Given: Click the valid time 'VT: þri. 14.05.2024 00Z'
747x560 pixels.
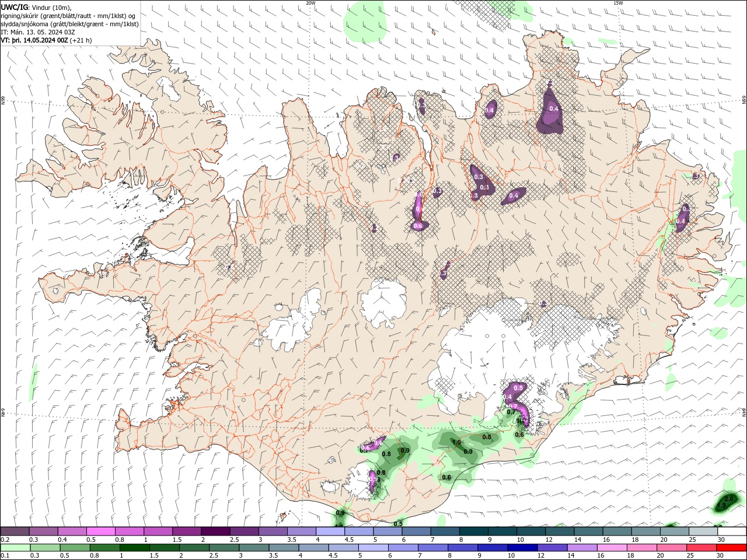Looking at the screenshot, I should click(34, 40).
